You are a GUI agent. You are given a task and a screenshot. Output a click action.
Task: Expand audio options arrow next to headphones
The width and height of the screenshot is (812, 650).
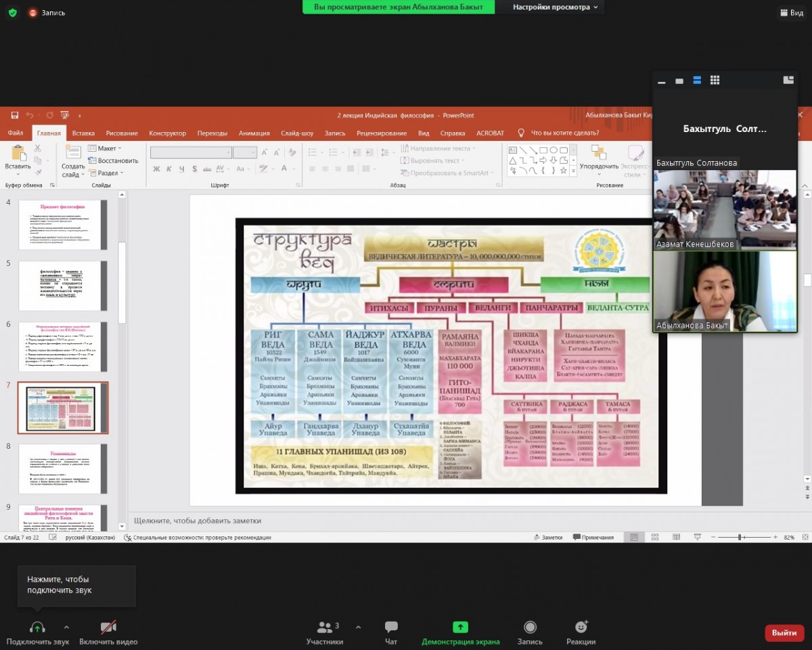point(66,627)
